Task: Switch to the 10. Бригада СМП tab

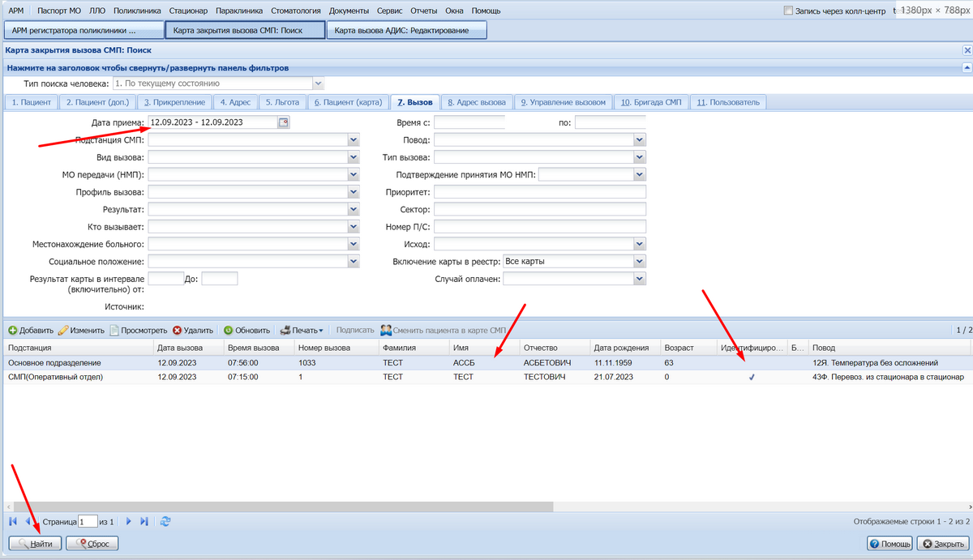Action: [x=652, y=102]
